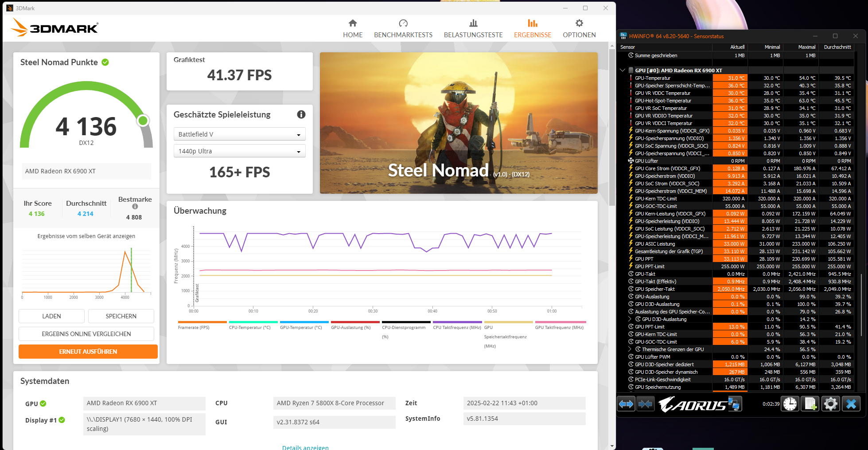Click thermometer icon on HWiNFO GPU-Temperatur row
The width and height of the screenshot is (868, 450).
coord(631,78)
